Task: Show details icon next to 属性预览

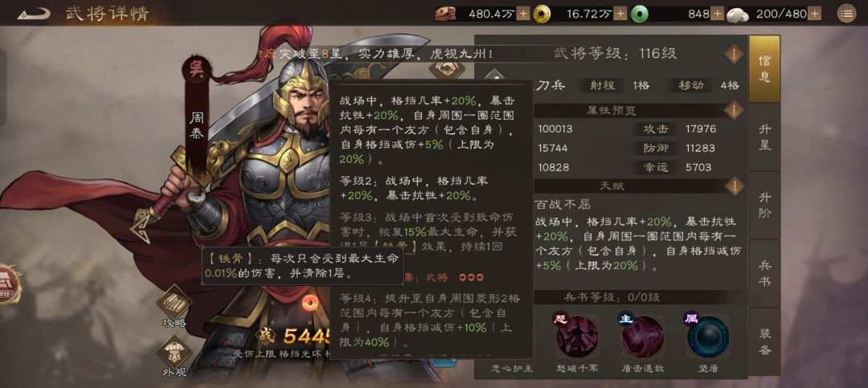Action: pyautogui.click(x=734, y=111)
